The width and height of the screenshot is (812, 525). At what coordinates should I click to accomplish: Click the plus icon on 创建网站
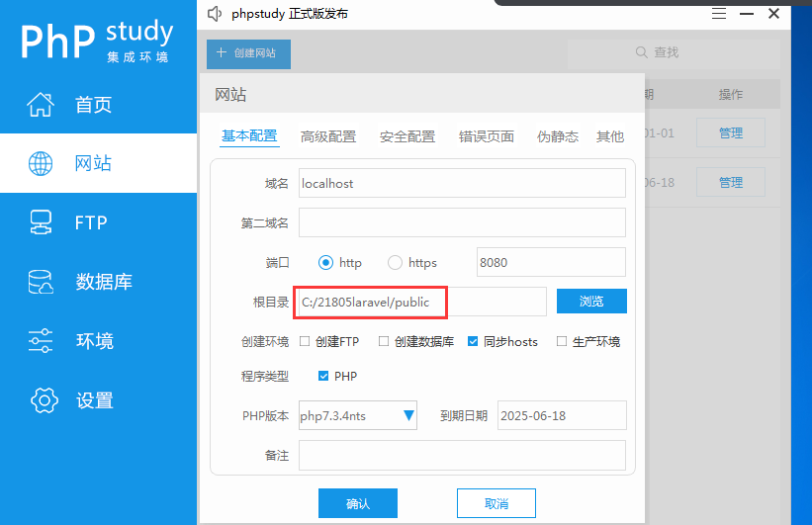pos(222,52)
